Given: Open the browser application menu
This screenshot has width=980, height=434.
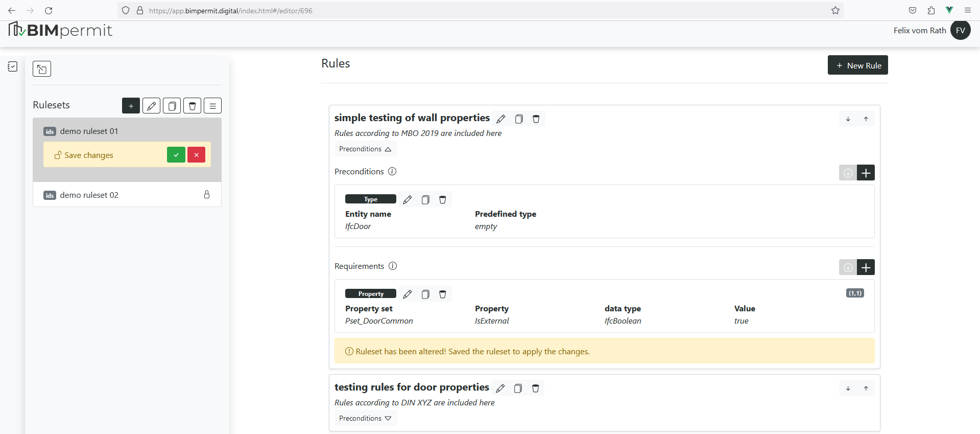Looking at the screenshot, I should [x=968, y=10].
